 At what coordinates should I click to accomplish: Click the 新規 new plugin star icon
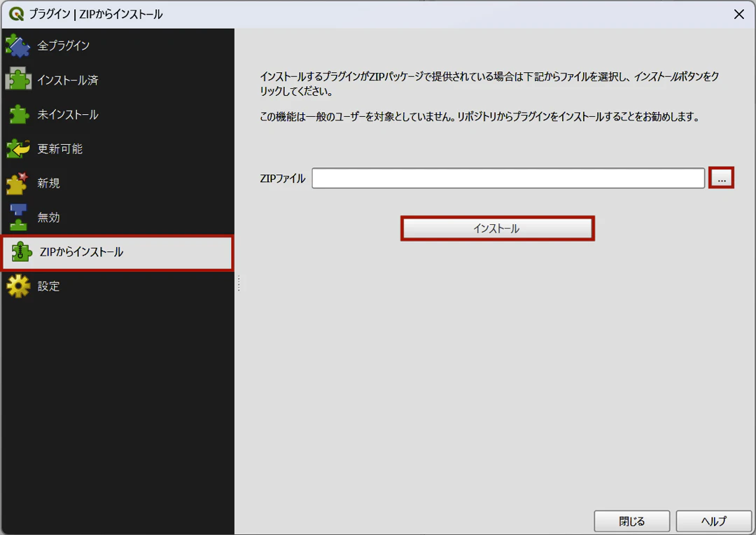pos(17,183)
